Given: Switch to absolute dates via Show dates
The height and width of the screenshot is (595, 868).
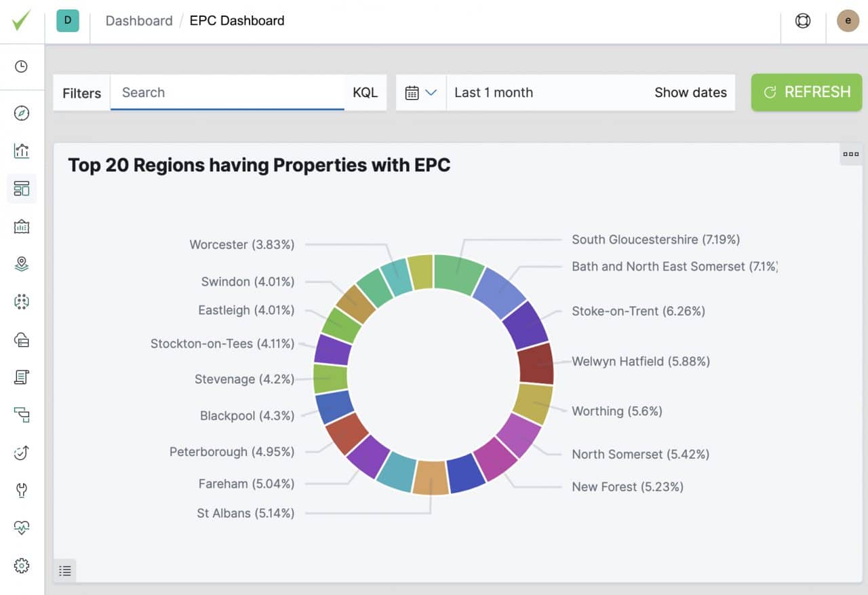Looking at the screenshot, I should 691,92.
